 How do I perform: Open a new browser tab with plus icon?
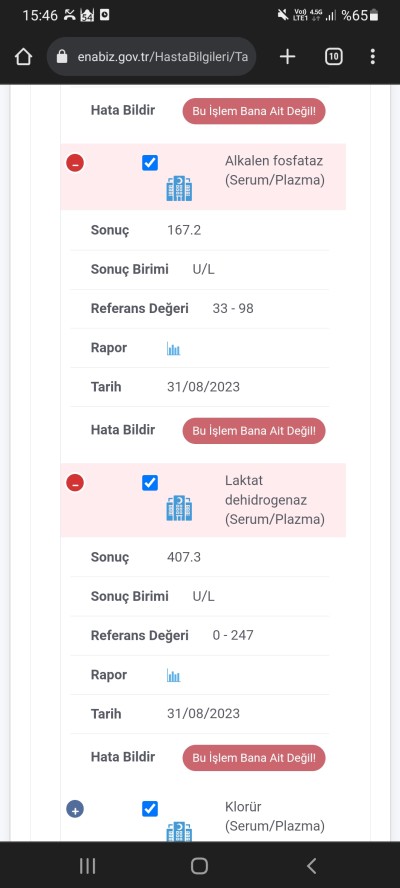pos(288,57)
